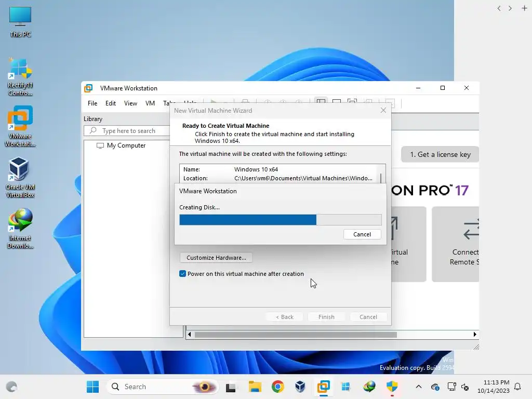
Task: Click Library Type here to search field
Action: [127, 130]
